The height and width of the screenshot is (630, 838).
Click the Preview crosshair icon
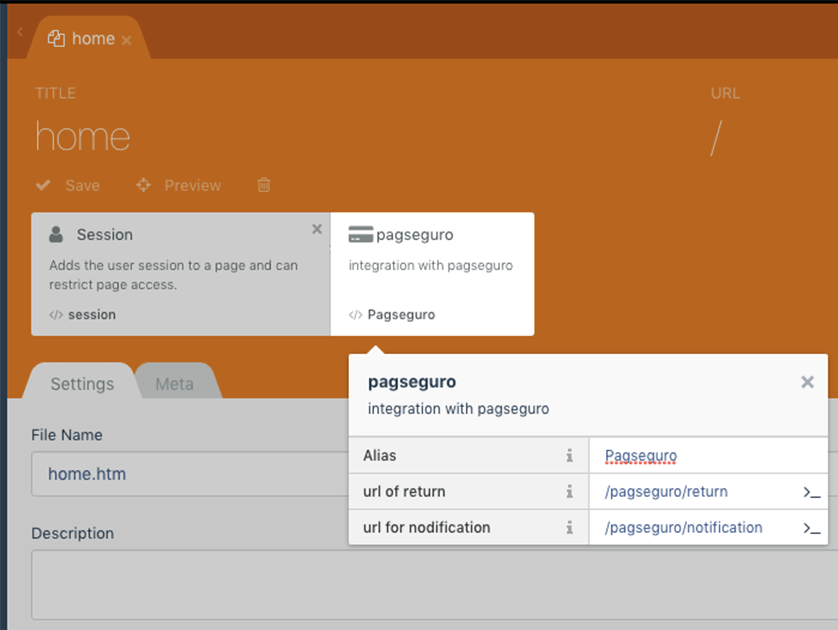point(143,185)
